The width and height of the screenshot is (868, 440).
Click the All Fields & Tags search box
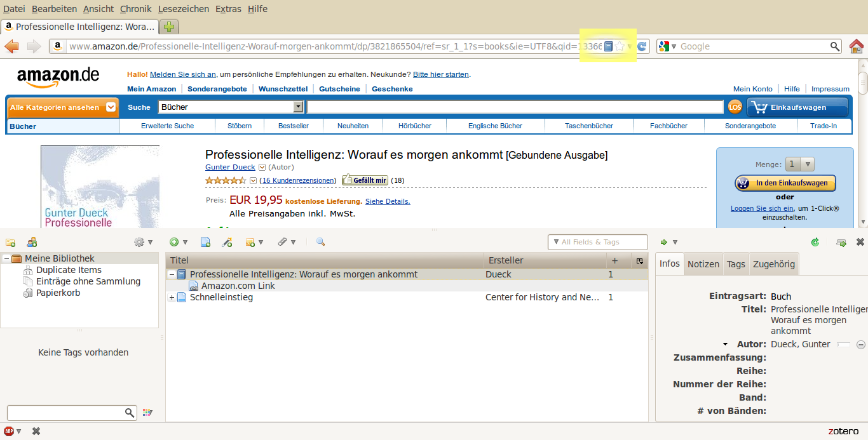click(x=598, y=242)
